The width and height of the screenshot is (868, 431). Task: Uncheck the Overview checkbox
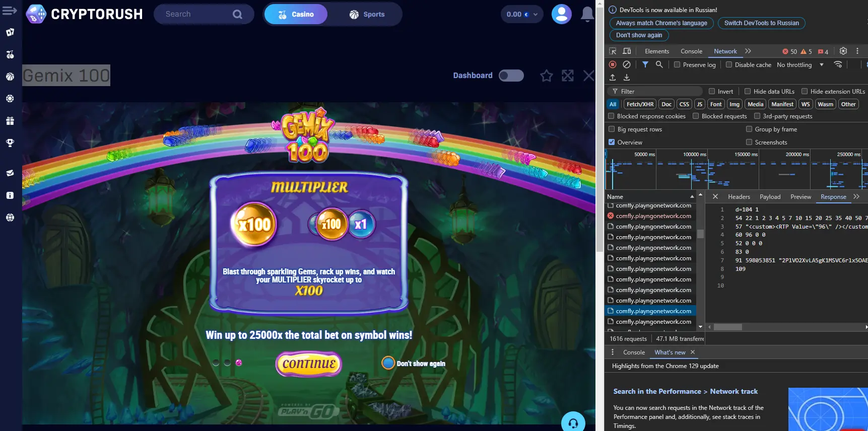tap(612, 142)
